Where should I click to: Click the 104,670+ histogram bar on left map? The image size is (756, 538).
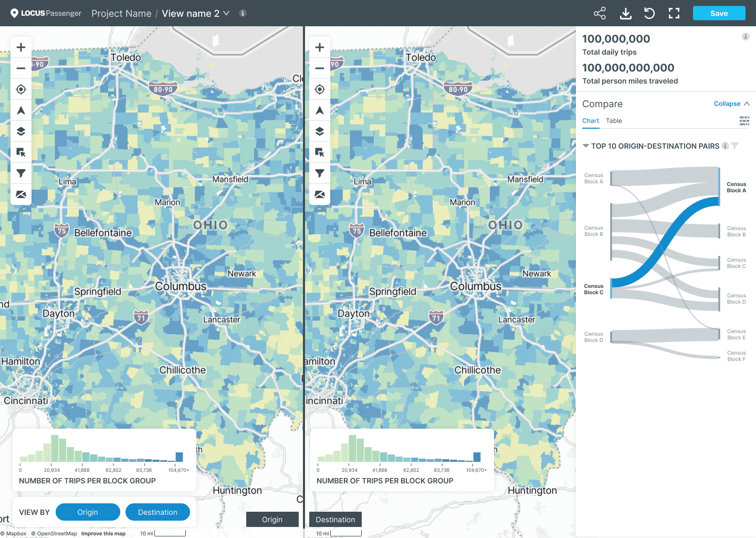click(179, 457)
